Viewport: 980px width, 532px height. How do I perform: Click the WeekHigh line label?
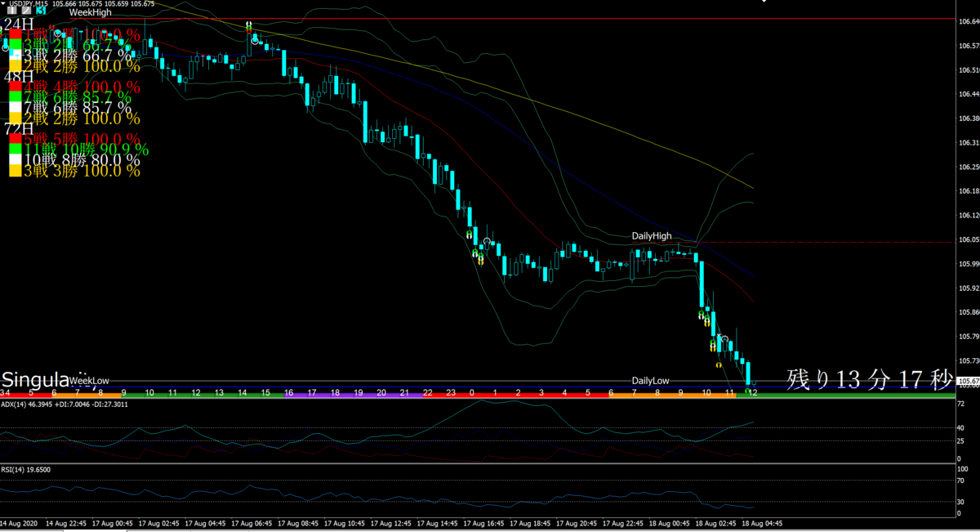(90, 13)
